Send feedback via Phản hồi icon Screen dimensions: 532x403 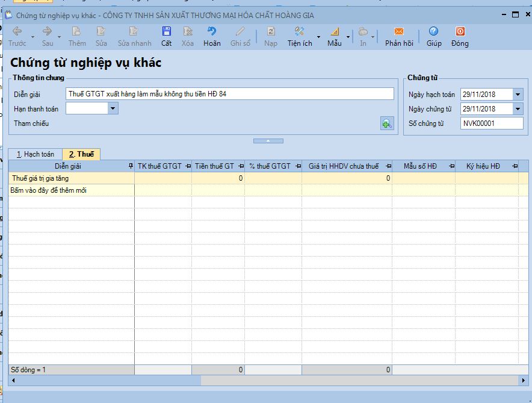pos(399,31)
